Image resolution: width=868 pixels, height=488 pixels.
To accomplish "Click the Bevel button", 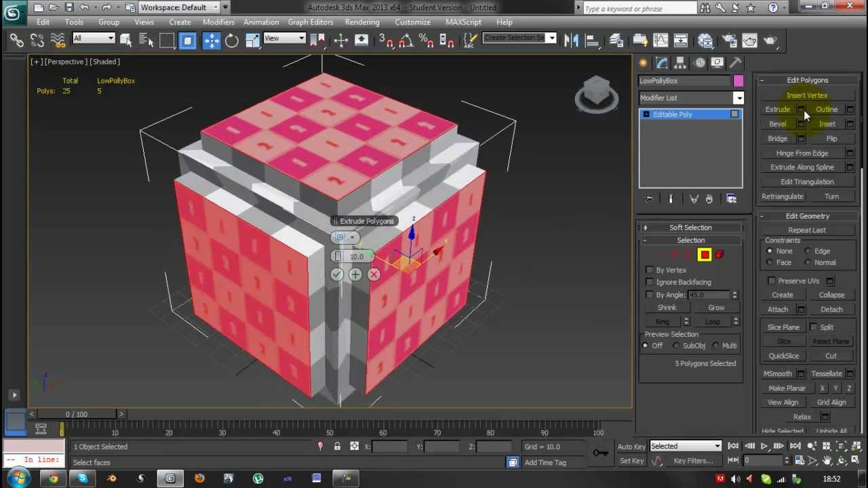I will click(778, 124).
